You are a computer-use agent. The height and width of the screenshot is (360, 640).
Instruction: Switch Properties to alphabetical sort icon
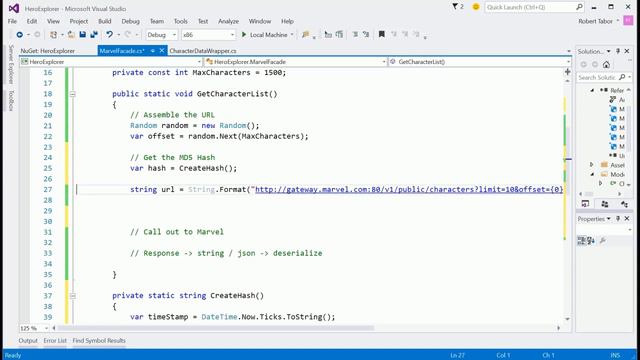coord(591,240)
